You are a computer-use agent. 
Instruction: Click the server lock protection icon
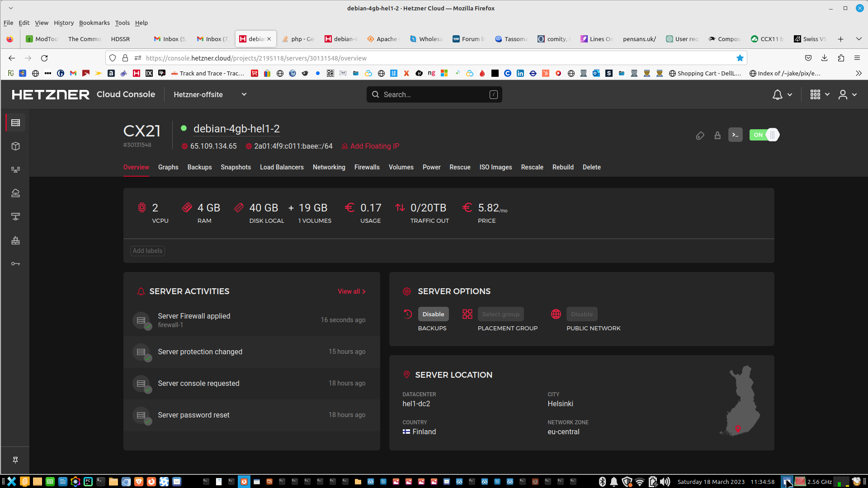[x=717, y=136]
